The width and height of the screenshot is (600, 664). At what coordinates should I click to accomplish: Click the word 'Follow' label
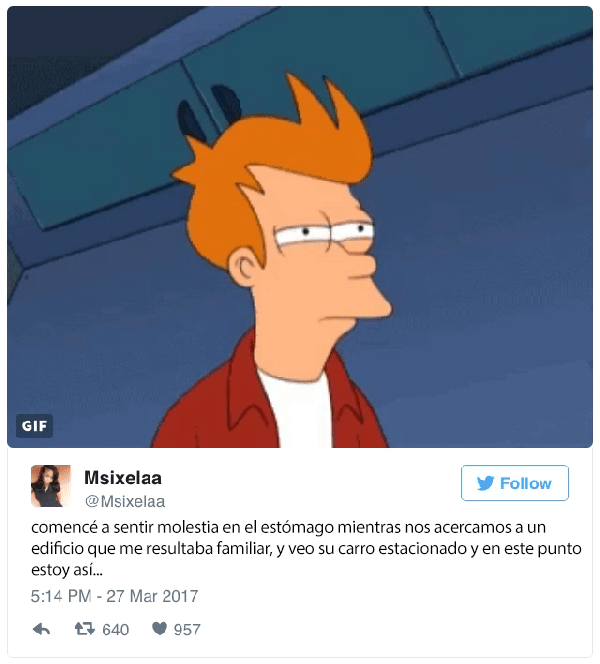coord(525,483)
